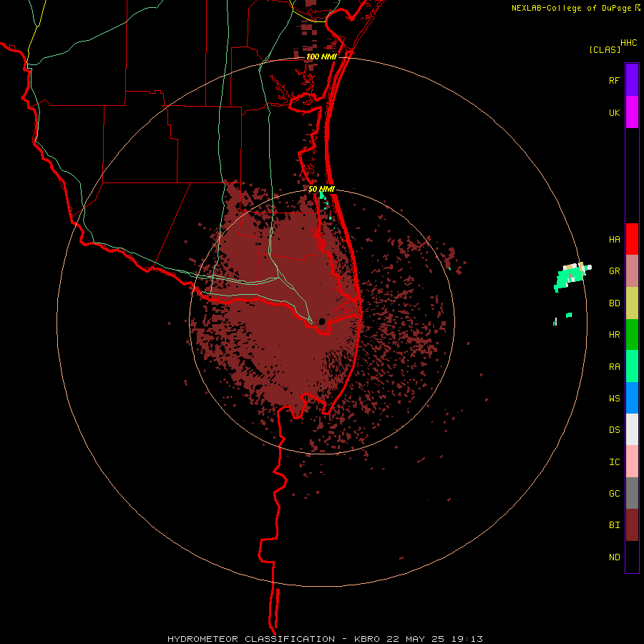Click the ND black legend swatch

[x=632, y=557]
